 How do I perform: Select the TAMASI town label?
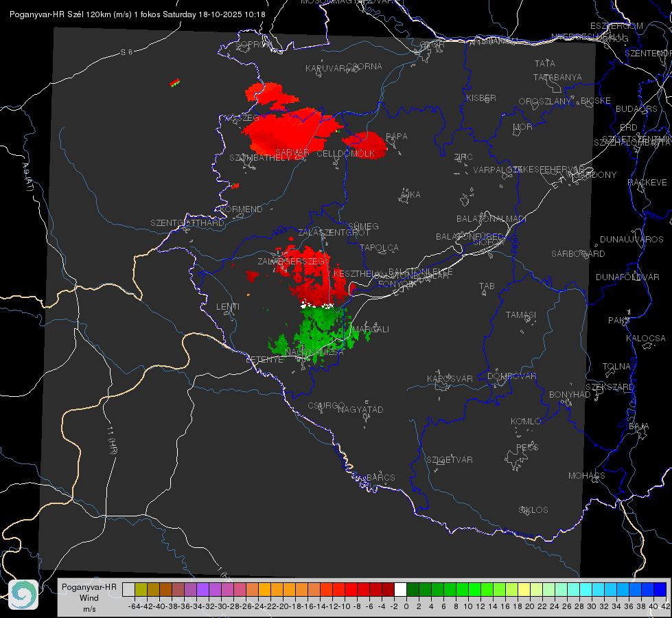pos(521,314)
